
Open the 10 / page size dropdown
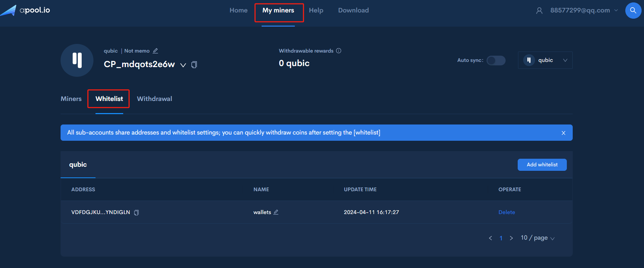[x=537, y=238]
